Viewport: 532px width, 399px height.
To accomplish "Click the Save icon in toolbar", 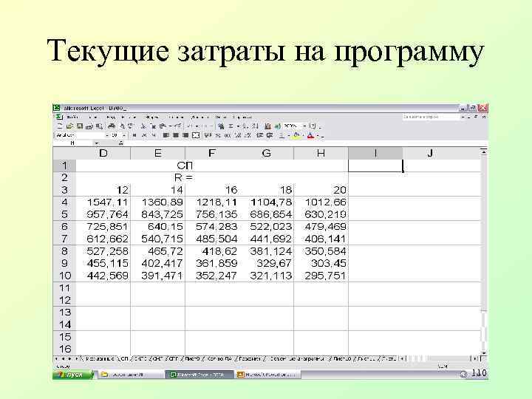I will coord(80,126).
